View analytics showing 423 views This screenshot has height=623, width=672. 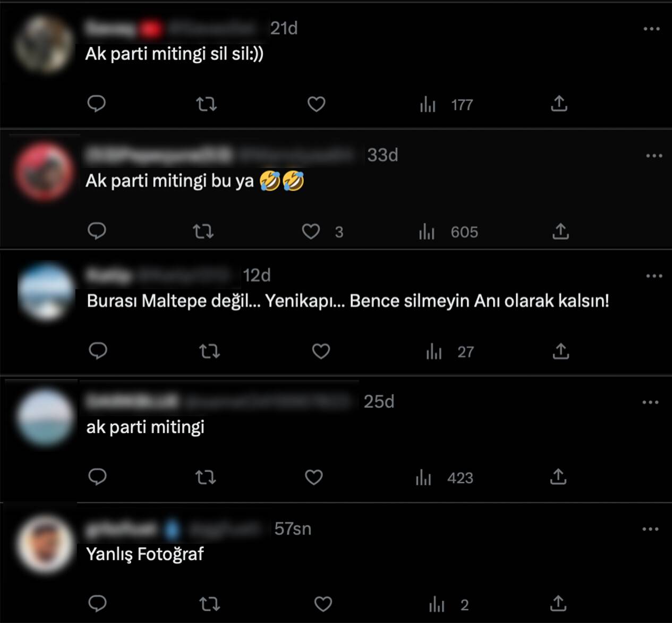(445, 477)
